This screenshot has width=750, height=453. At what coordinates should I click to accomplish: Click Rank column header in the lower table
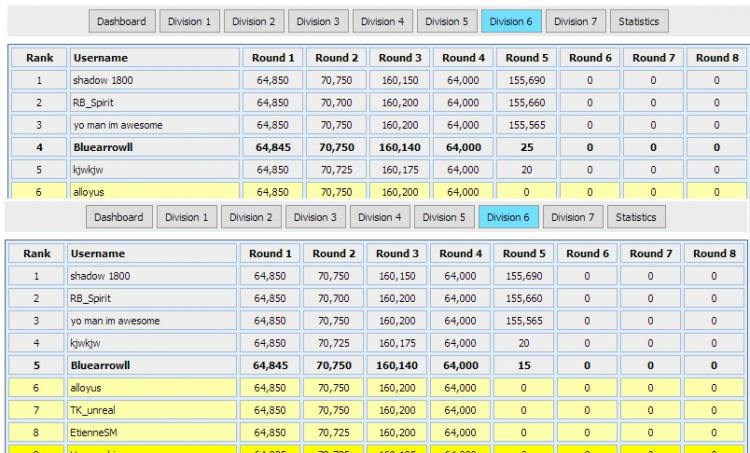click(x=37, y=254)
